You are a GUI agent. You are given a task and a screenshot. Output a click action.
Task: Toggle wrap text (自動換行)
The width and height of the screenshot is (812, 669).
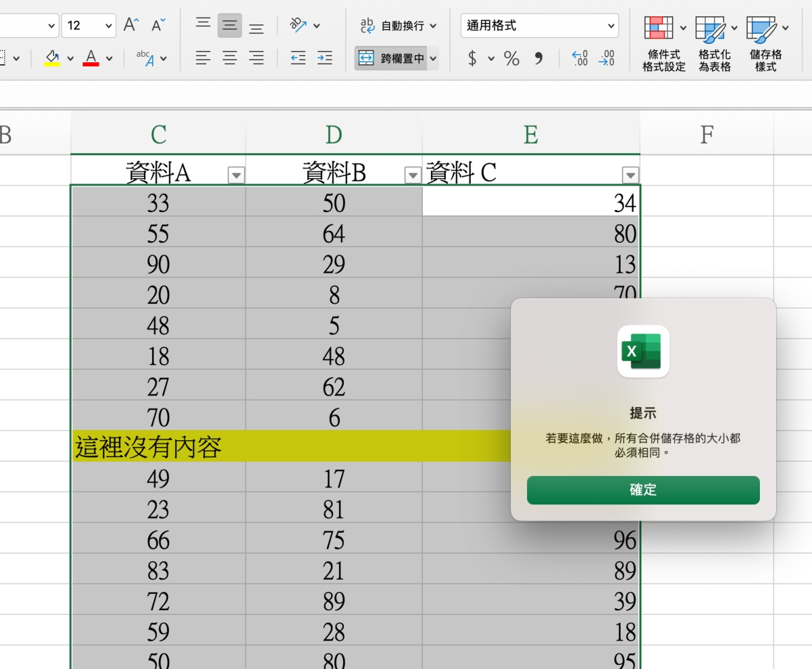[x=399, y=26]
